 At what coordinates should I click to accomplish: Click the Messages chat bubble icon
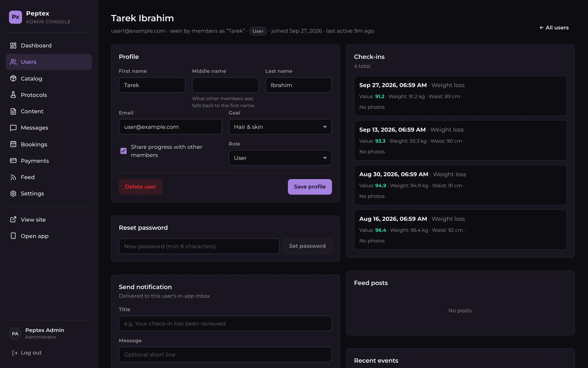(13, 128)
